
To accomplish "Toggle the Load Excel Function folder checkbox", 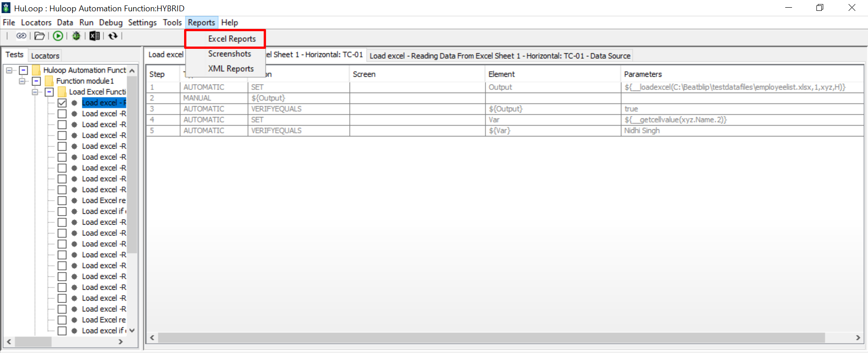I will point(49,92).
